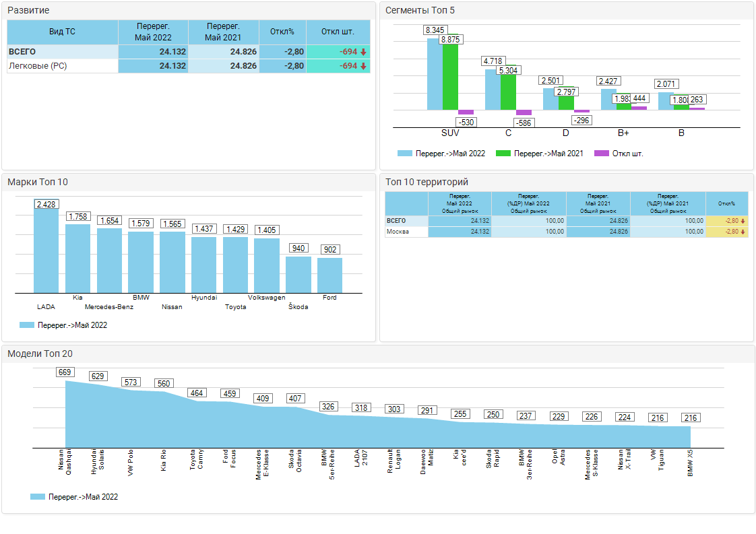Click the 669 data label above Nissan Qashqai

click(65, 372)
